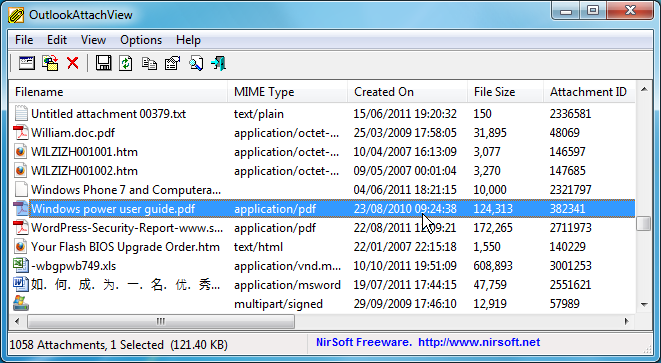Open the properties toolbar icon
The image size is (661, 363).
coord(172,63)
